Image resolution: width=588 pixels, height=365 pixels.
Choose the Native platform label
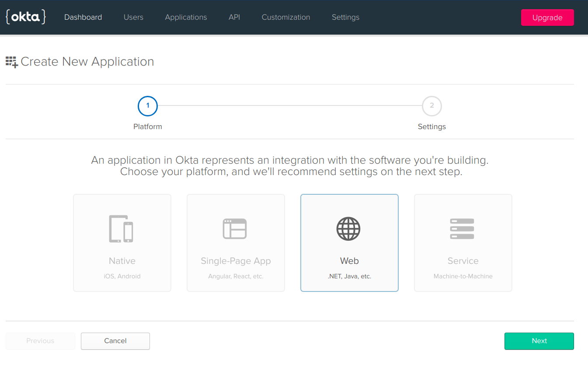[x=122, y=261]
